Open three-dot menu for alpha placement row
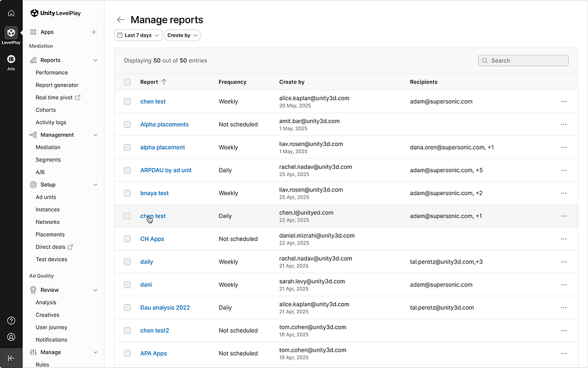The width and height of the screenshot is (588, 368). 563,148
